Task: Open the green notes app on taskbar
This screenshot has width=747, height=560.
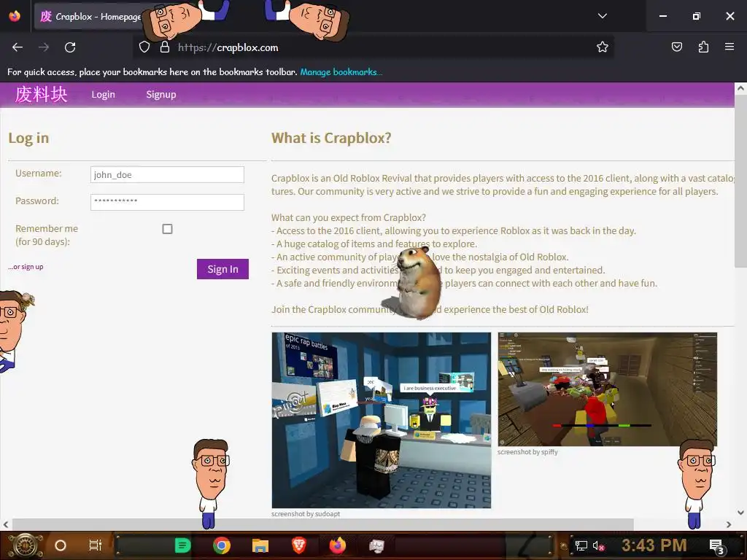Action: [x=182, y=545]
